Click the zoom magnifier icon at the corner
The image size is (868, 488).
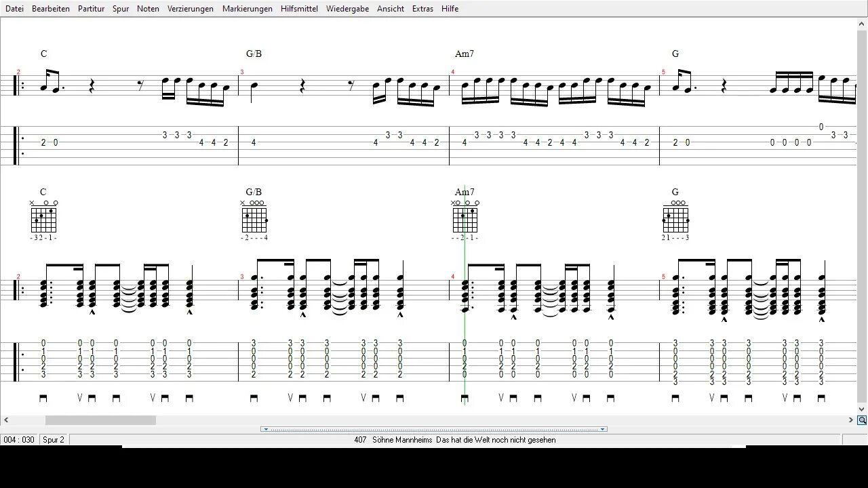pyautogui.click(x=862, y=420)
